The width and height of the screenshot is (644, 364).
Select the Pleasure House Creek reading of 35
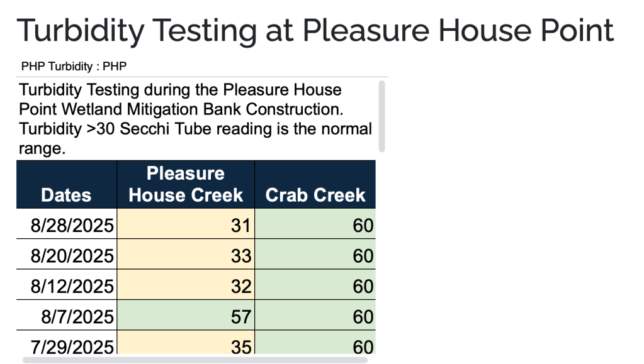click(x=186, y=346)
